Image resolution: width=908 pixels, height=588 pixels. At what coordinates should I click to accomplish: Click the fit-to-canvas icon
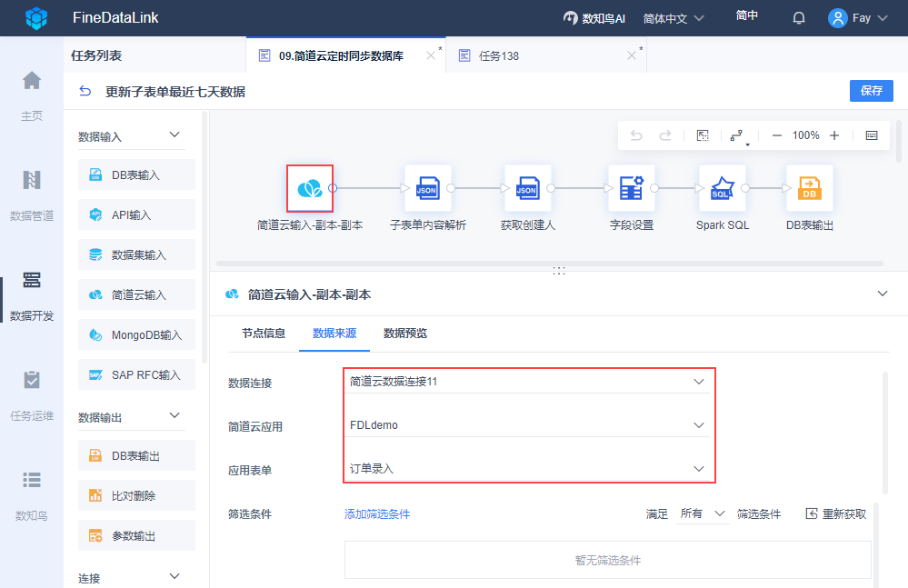[x=703, y=135]
